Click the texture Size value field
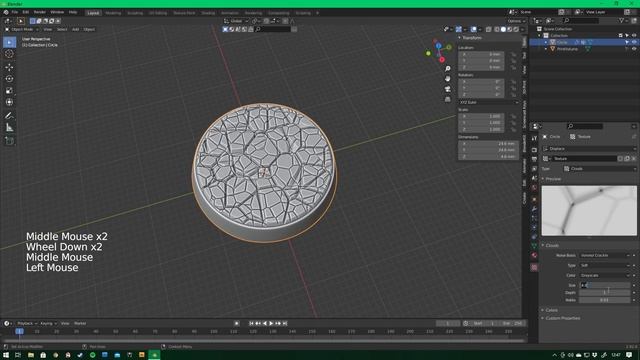Viewport: 640px width, 360px height. click(x=604, y=285)
